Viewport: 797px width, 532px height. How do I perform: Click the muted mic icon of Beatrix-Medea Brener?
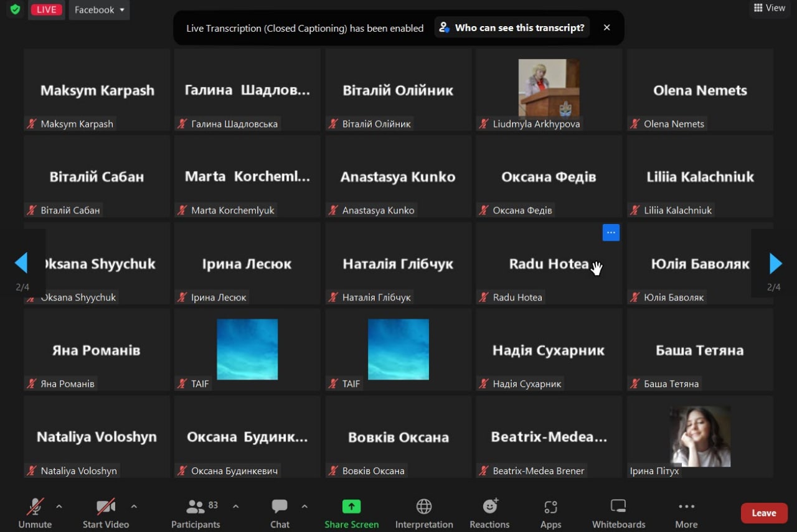coord(484,471)
